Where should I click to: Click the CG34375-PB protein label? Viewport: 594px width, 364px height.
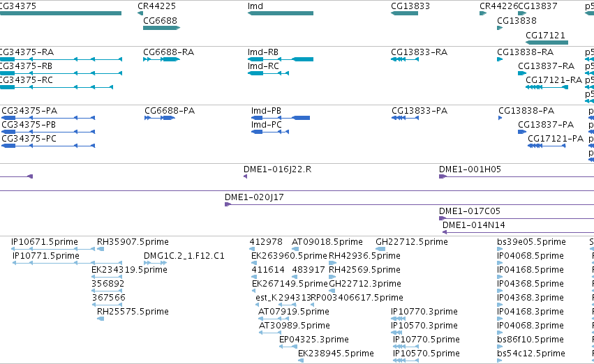click(x=29, y=125)
